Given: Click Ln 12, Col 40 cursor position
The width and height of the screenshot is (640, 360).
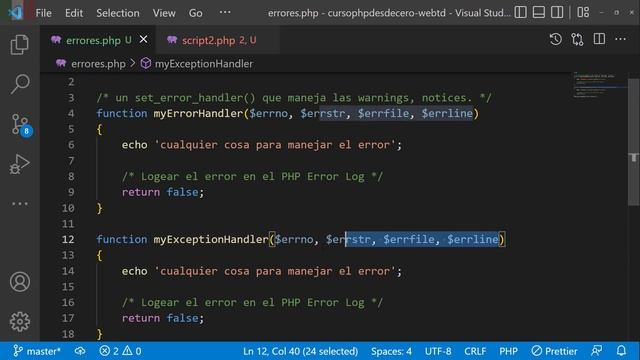Looking at the screenshot, I should click(x=300, y=351).
